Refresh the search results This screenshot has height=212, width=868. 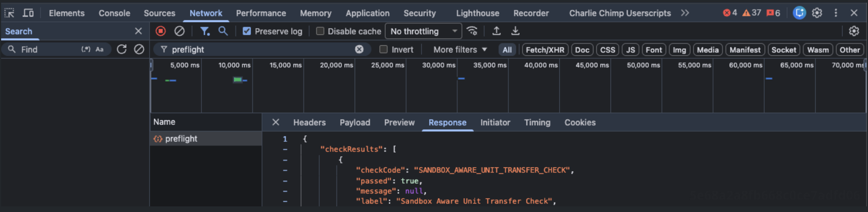tap(122, 49)
